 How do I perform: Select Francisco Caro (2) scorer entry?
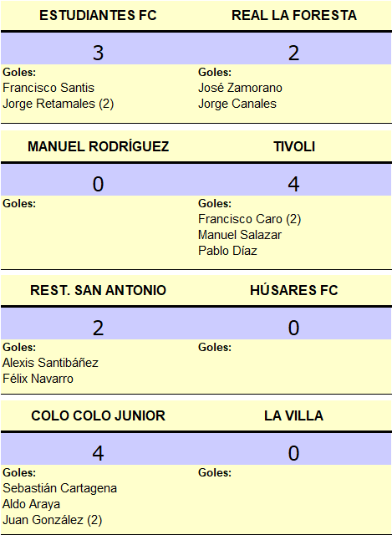[x=249, y=219]
